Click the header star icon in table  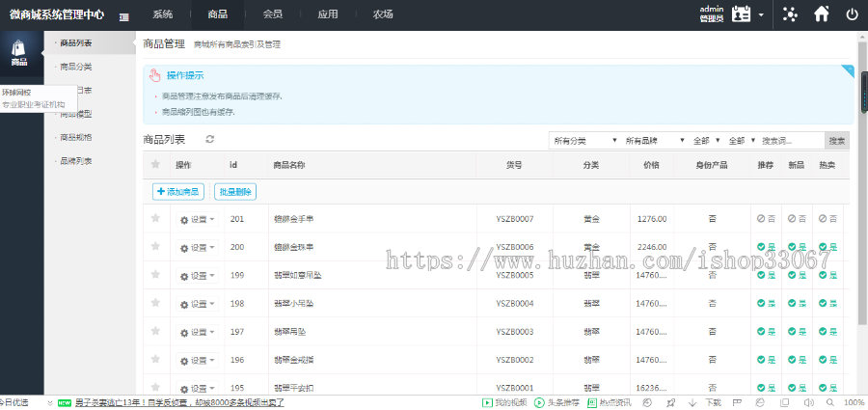click(155, 164)
